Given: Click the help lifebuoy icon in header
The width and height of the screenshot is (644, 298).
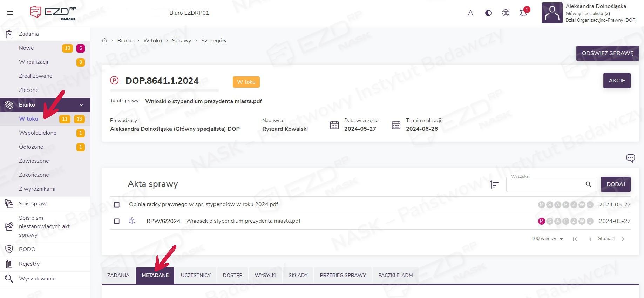Looking at the screenshot, I should 506,13.
